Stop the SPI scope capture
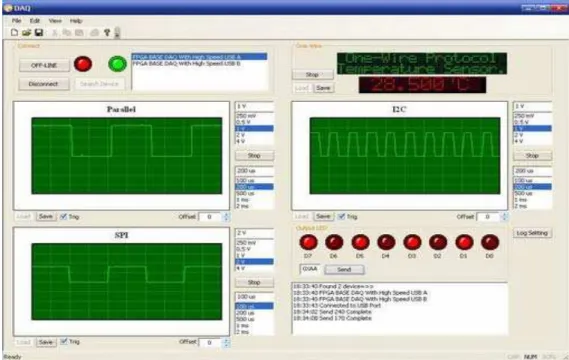Screen dimensions: 569x360 (254, 282)
